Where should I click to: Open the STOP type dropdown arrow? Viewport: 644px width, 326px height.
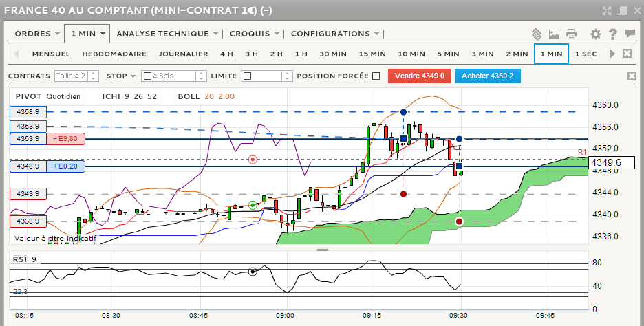click(133, 76)
